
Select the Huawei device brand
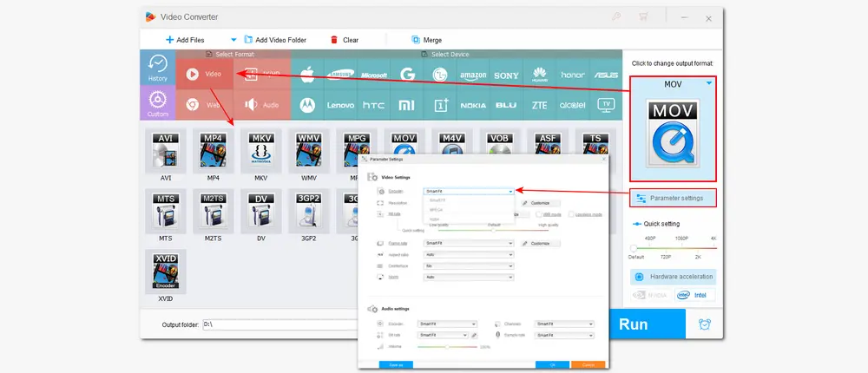click(539, 75)
